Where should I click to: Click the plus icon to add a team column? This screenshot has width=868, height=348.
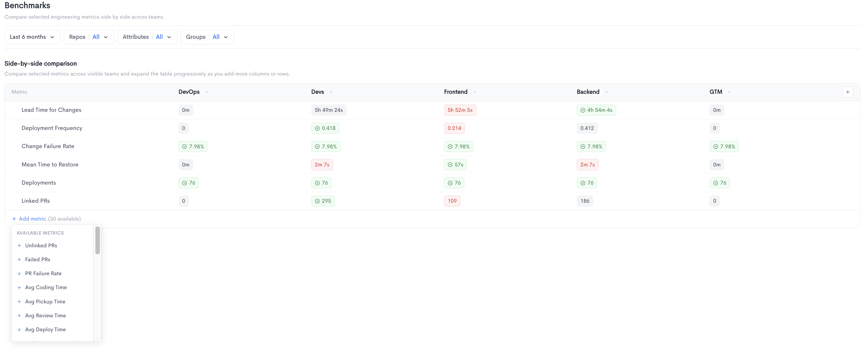point(847,92)
